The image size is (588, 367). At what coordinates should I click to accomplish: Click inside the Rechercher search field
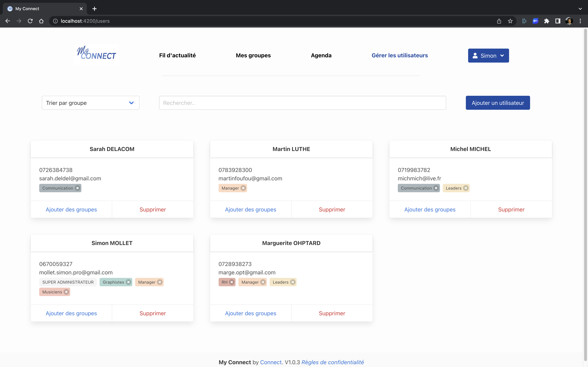coord(302,103)
